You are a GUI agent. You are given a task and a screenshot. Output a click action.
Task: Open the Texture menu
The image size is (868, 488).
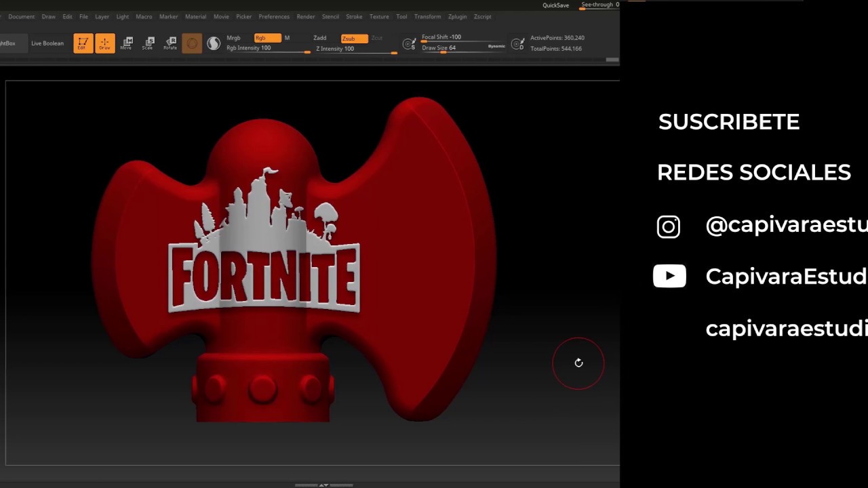[379, 16]
